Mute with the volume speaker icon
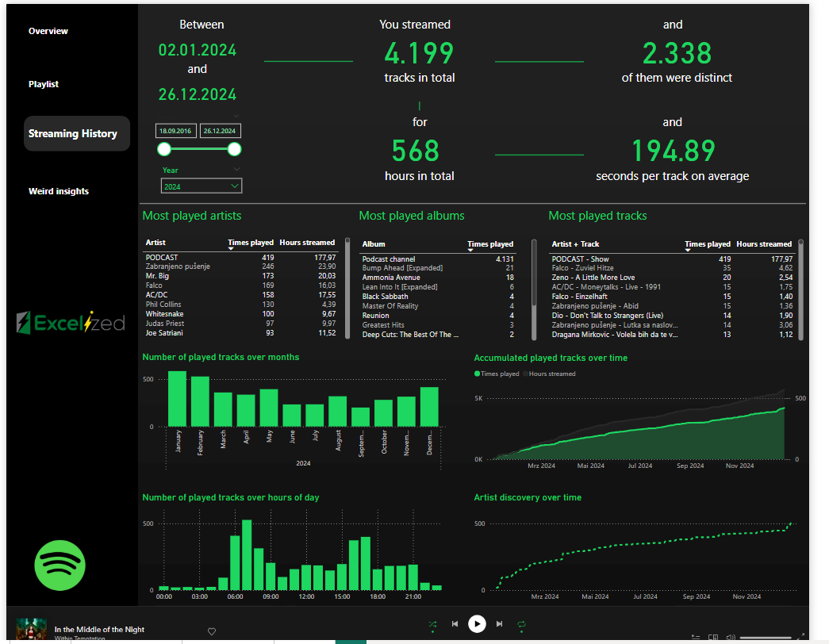 (731, 638)
